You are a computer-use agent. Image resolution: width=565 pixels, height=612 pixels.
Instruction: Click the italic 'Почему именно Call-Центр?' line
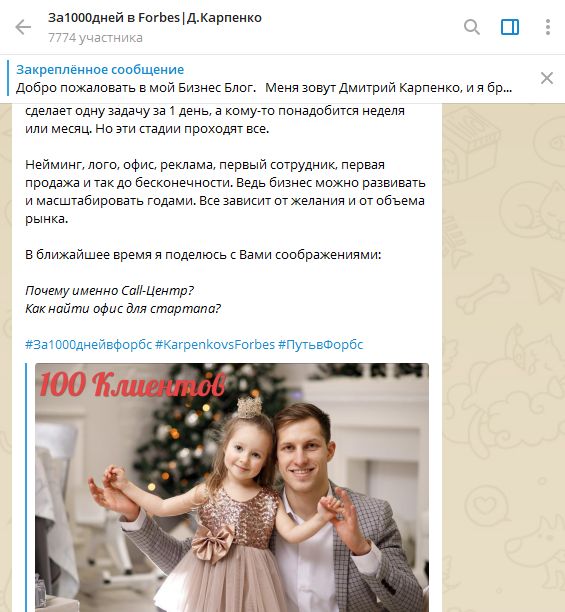pyautogui.click(x=109, y=291)
